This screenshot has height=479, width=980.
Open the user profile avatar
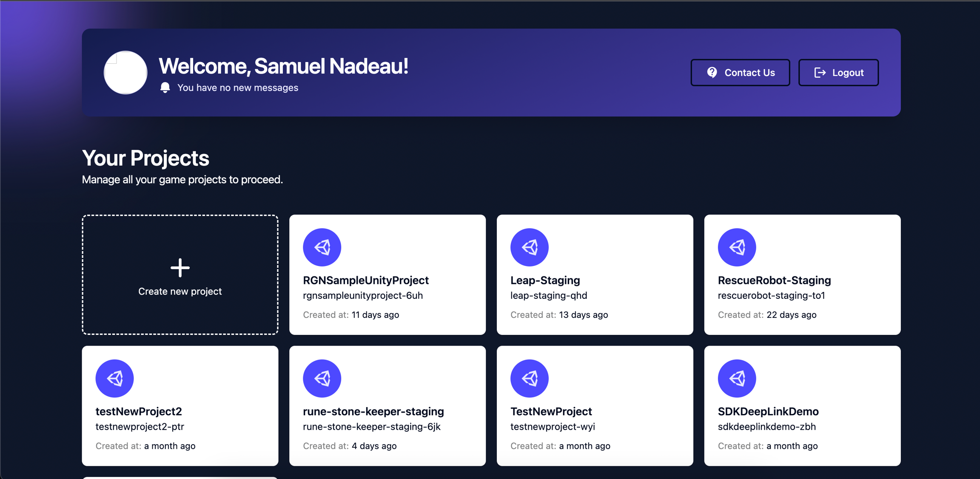tap(125, 73)
